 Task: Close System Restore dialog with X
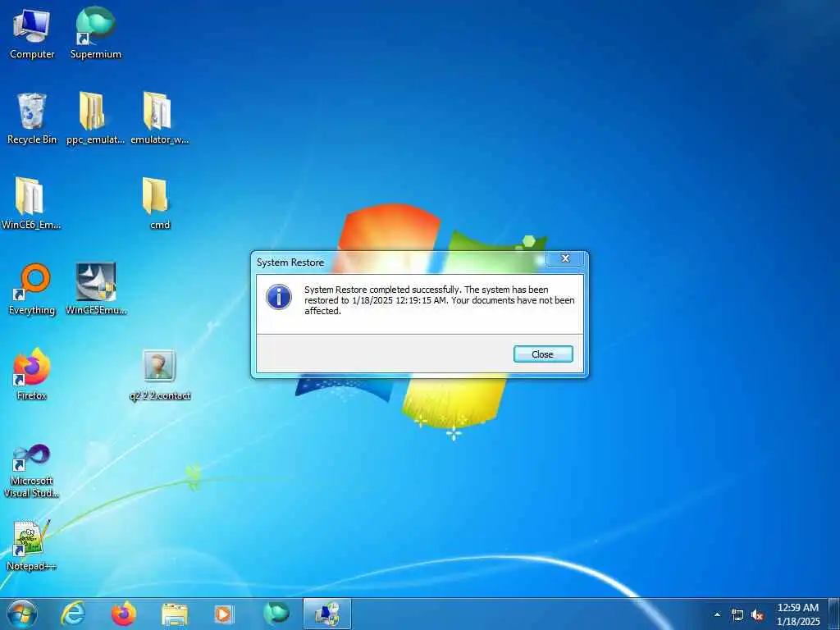[x=565, y=258]
